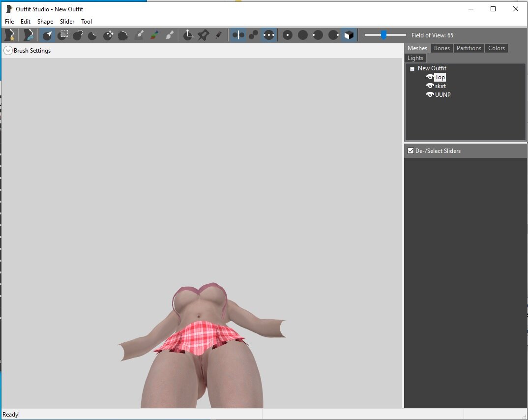
Task: Choose the Select arrow tool
Action: tap(47, 35)
